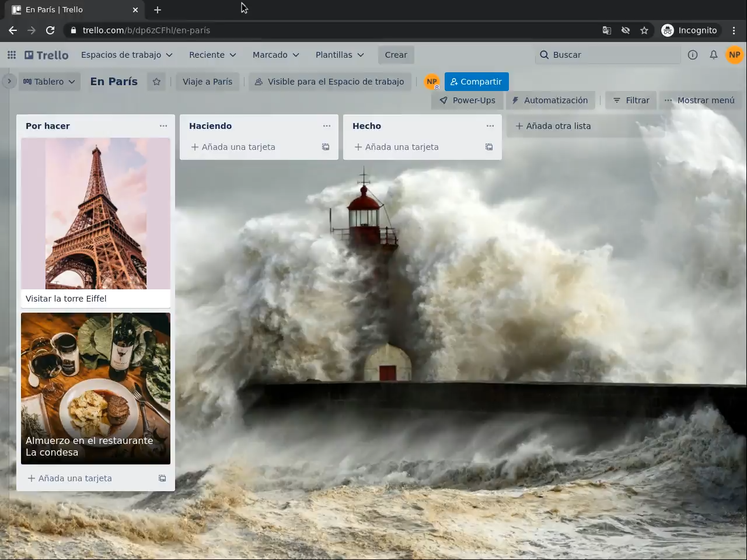The width and height of the screenshot is (747, 560).
Task: Bookmark this page with the star icon
Action: (x=644, y=30)
